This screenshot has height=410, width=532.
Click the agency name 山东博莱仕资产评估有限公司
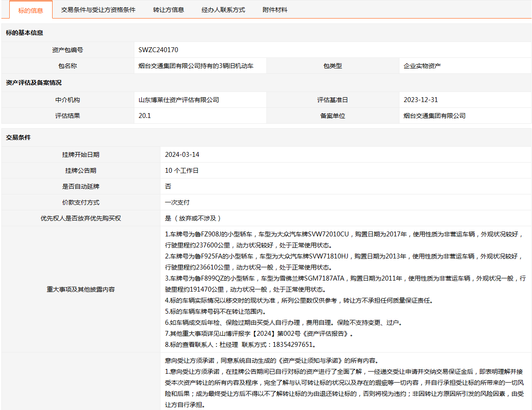(179, 100)
